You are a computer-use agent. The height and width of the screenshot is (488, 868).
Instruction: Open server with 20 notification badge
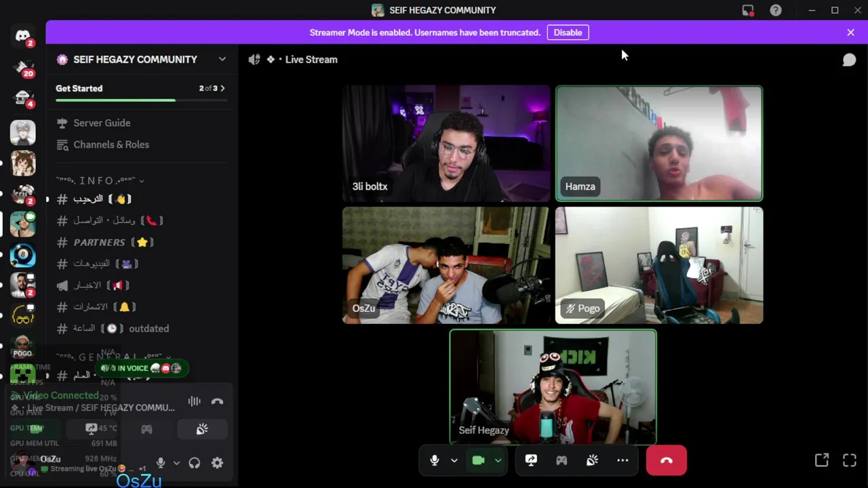(22, 67)
